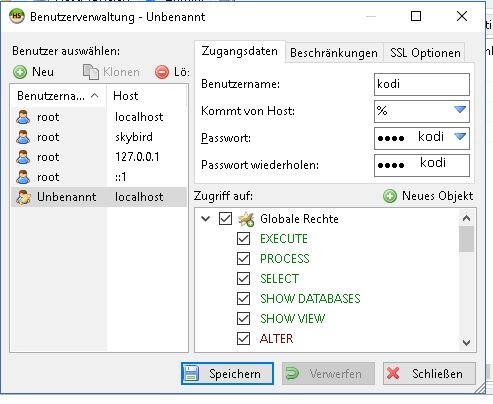Click the green Neu add-user icon

tap(20, 72)
